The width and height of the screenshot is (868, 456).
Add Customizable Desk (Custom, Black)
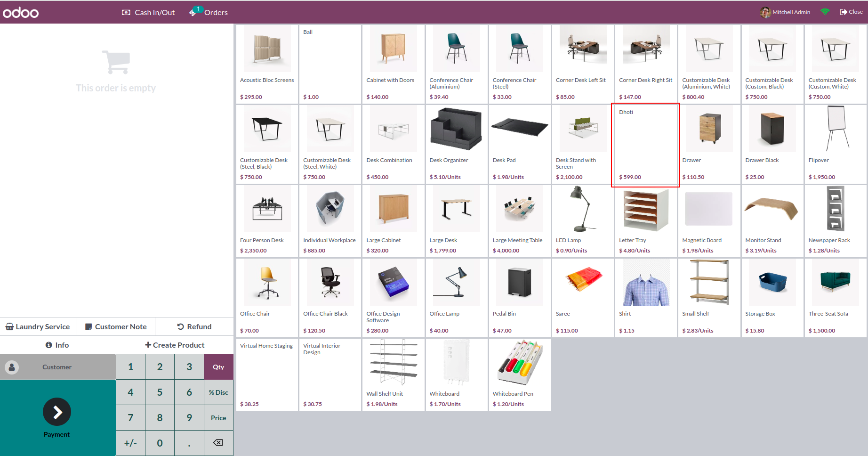772,64
